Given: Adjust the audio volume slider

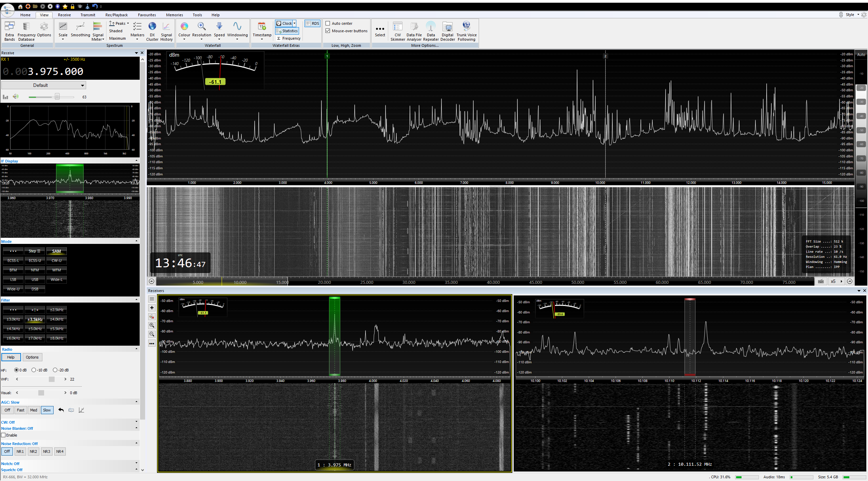Looking at the screenshot, I should point(57,97).
